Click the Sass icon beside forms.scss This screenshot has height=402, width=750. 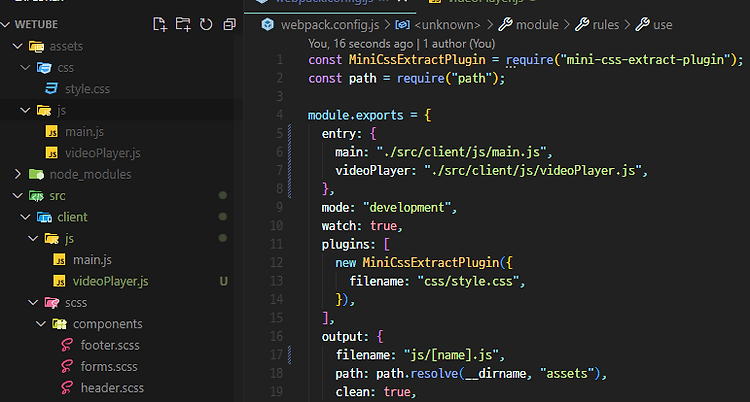pos(67,367)
